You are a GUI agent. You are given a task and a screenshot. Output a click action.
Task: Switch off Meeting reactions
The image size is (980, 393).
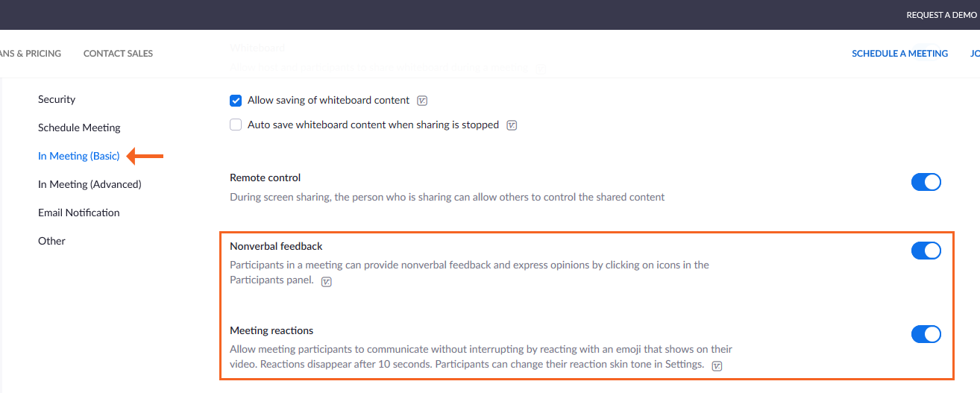tap(926, 334)
